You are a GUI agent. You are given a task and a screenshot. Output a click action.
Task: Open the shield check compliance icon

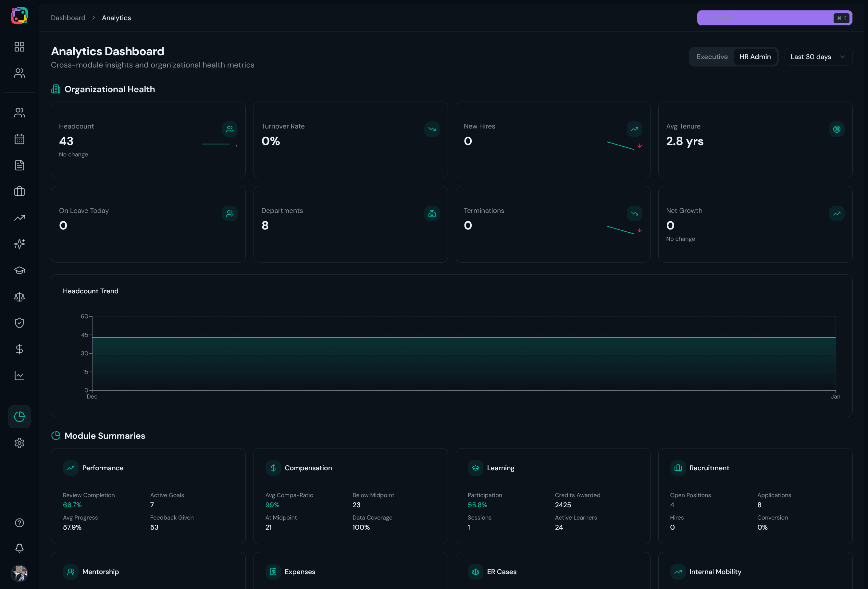tap(19, 323)
